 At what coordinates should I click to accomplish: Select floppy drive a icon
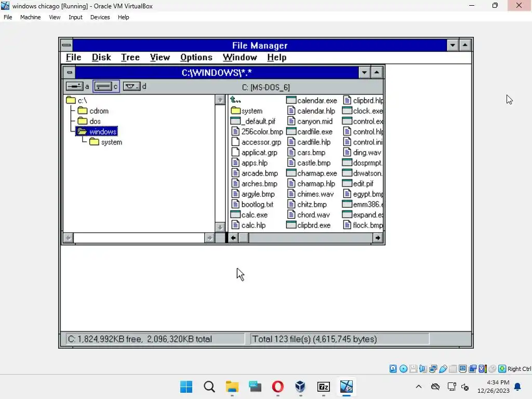point(74,87)
